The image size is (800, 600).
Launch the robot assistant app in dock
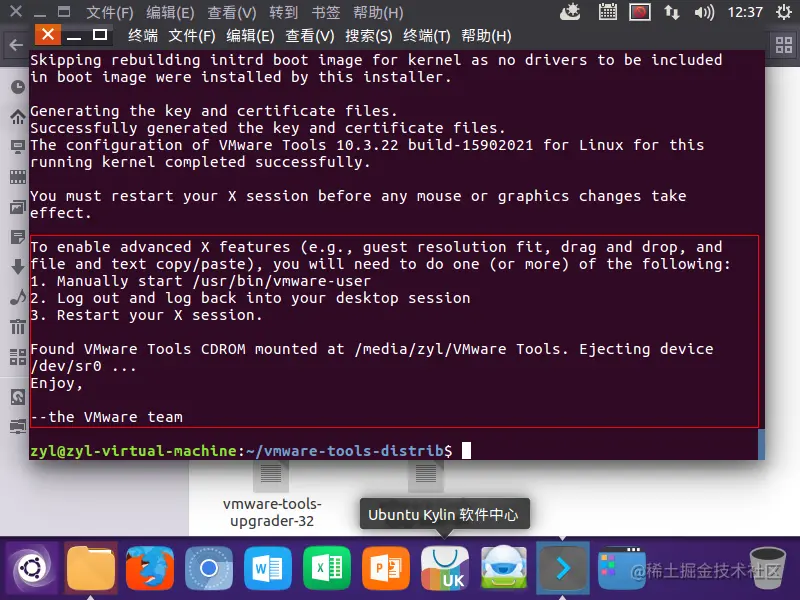coord(504,568)
